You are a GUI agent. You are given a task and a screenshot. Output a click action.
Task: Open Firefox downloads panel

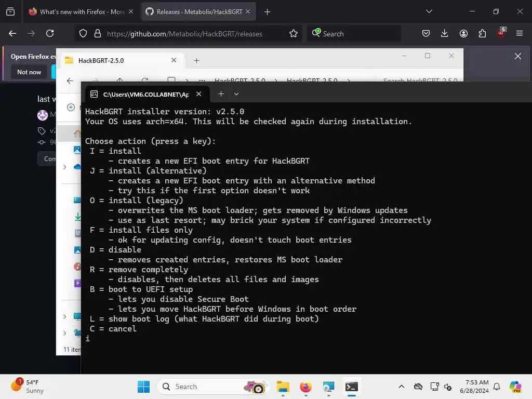[445, 33]
